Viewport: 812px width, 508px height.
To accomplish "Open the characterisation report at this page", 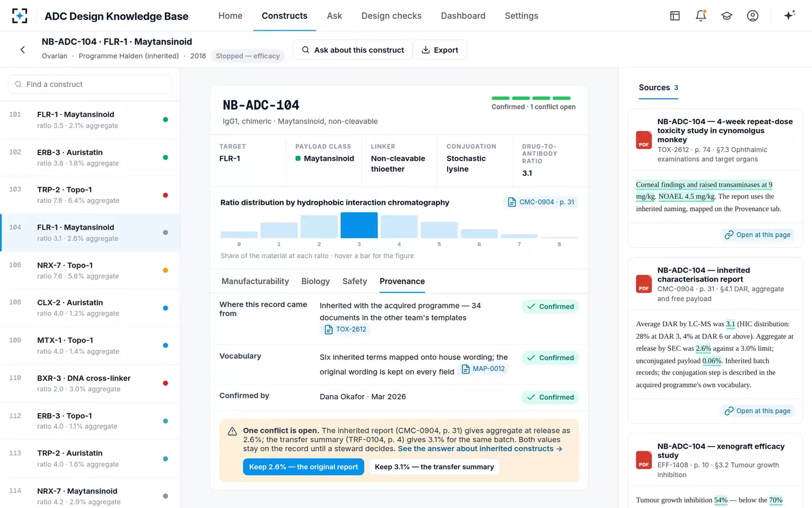I will click(x=757, y=411).
